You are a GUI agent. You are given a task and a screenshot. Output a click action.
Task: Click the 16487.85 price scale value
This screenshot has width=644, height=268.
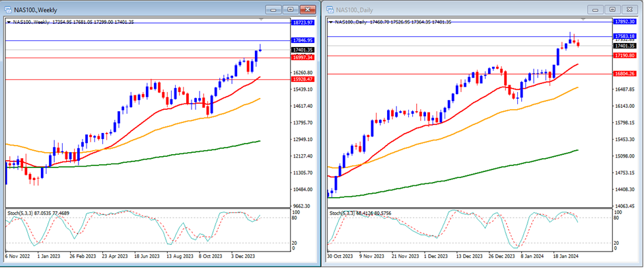tap(625, 89)
